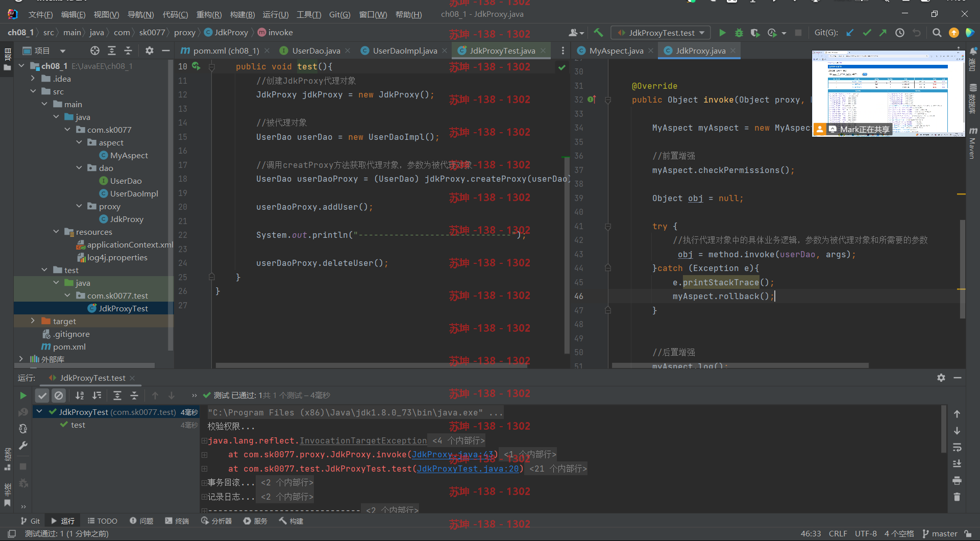
Task: Click gutter run icon beside test method
Action: pos(196,66)
